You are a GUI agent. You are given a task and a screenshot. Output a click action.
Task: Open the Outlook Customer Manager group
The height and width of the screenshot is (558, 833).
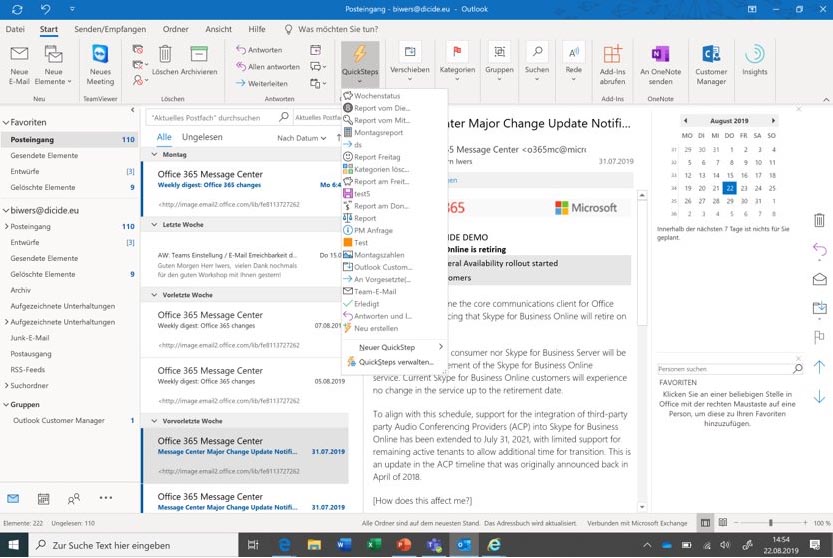click(x=58, y=420)
